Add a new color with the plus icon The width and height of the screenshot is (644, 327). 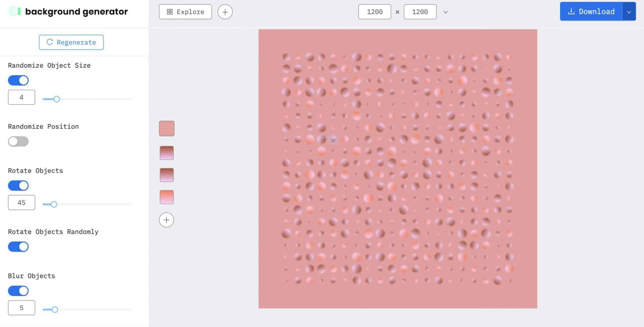tap(166, 220)
